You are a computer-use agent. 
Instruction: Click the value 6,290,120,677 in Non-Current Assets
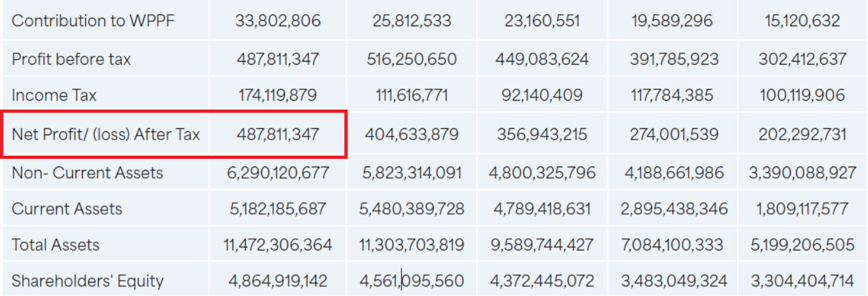278,172
